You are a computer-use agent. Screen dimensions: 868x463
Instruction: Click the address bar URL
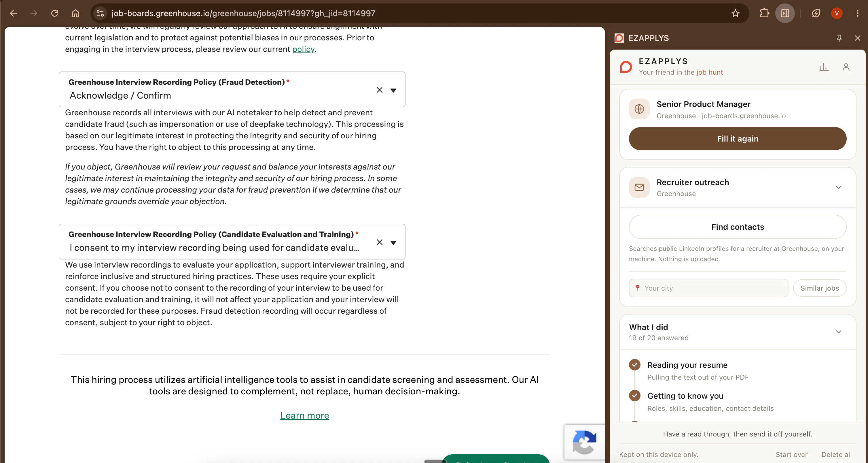[x=243, y=13]
